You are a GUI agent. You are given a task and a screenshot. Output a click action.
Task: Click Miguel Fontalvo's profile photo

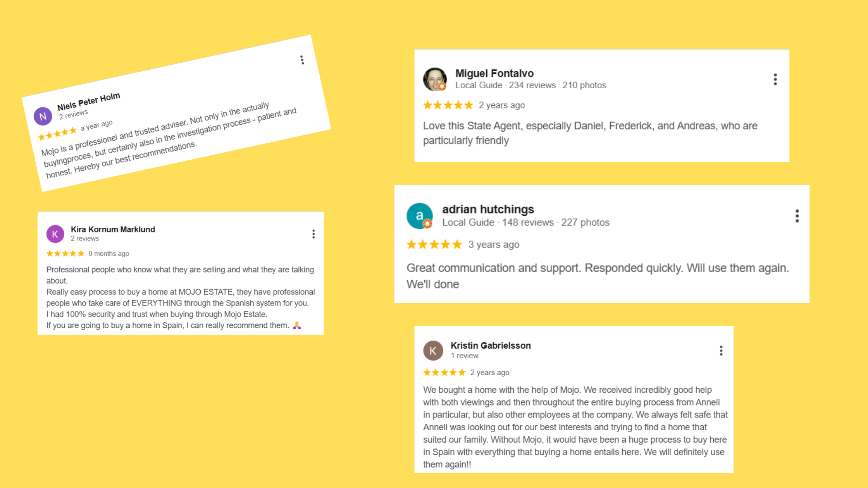(434, 79)
